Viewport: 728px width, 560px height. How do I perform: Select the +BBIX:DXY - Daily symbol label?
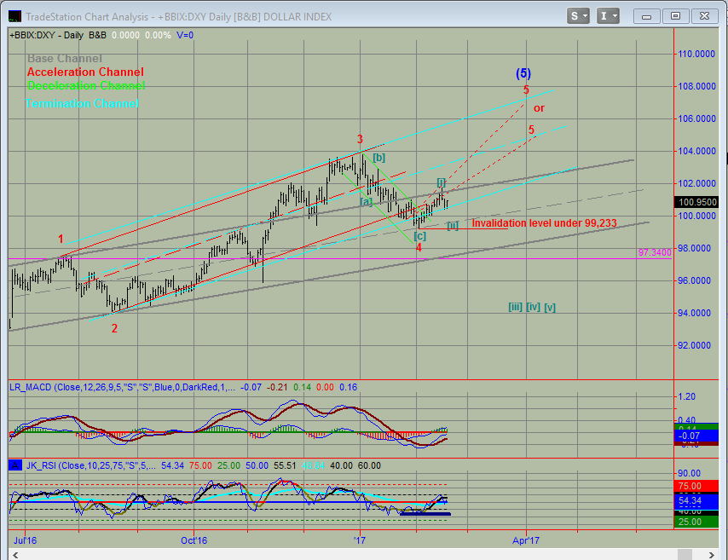pos(46,35)
